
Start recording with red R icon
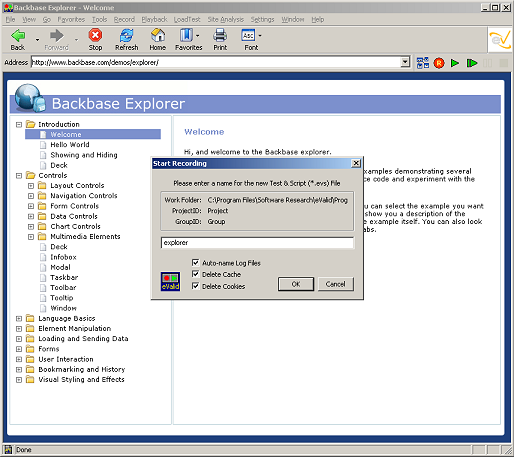439,63
